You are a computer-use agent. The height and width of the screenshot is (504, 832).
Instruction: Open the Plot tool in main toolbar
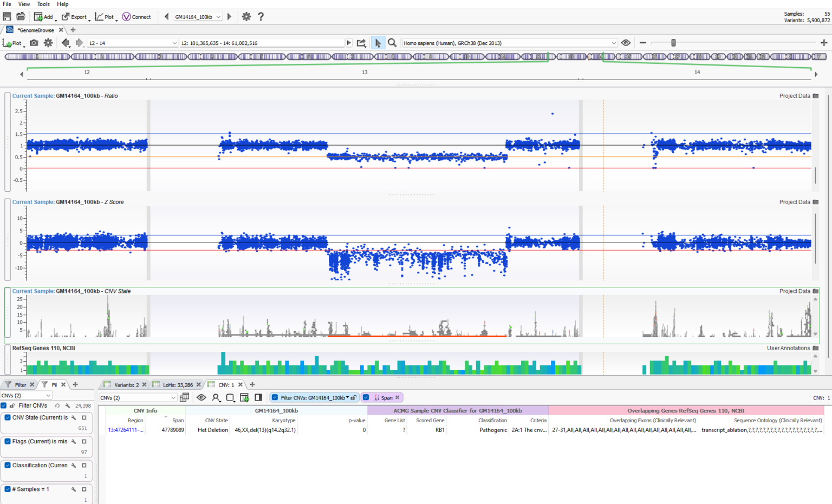point(106,16)
